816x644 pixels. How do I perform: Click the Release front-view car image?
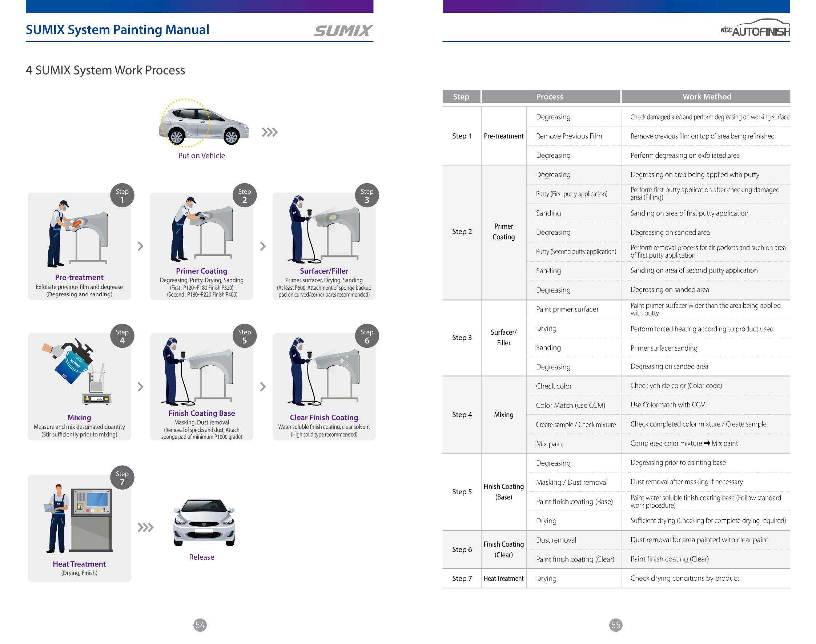click(x=204, y=522)
